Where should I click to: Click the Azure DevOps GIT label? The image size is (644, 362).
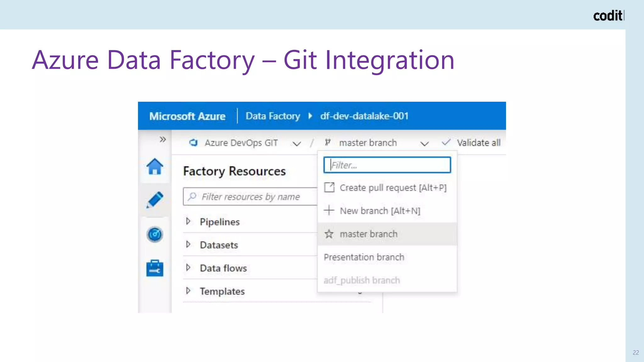[241, 143]
